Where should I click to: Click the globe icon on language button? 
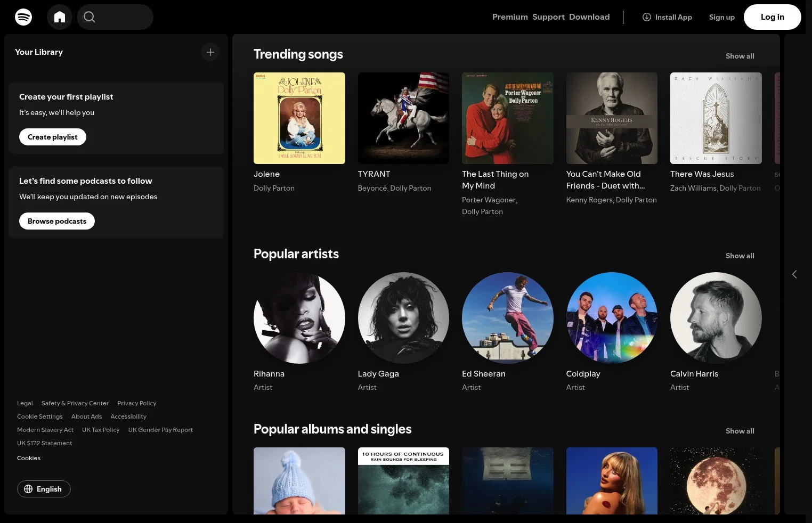point(28,489)
